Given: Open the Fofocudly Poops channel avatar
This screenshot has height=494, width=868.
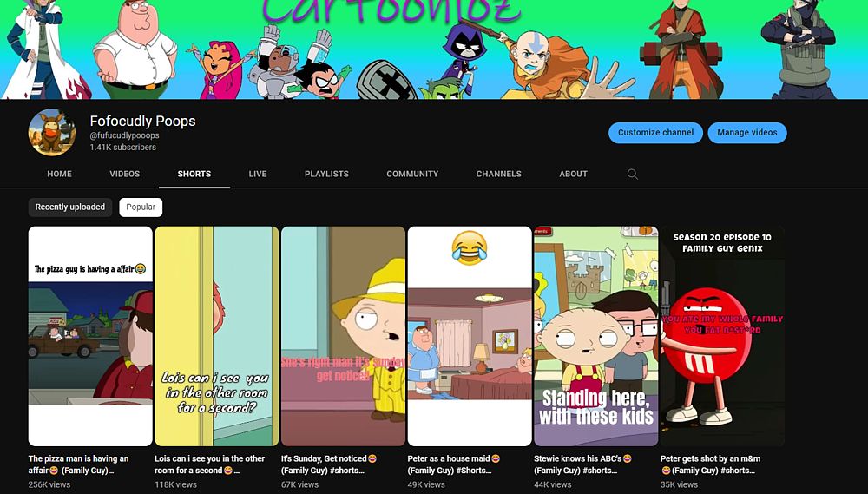Looking at the screenshot, I should coord(52,132).
